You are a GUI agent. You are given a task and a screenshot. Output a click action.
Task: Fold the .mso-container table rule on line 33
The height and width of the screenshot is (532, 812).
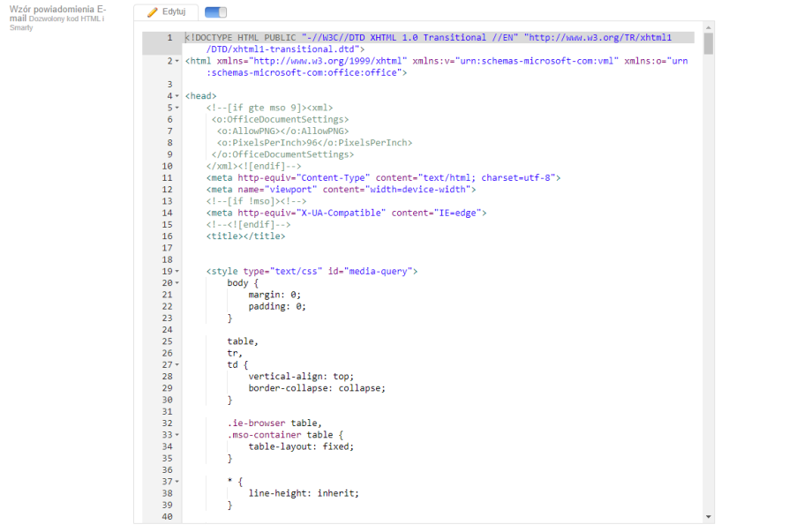click(177, 435)
